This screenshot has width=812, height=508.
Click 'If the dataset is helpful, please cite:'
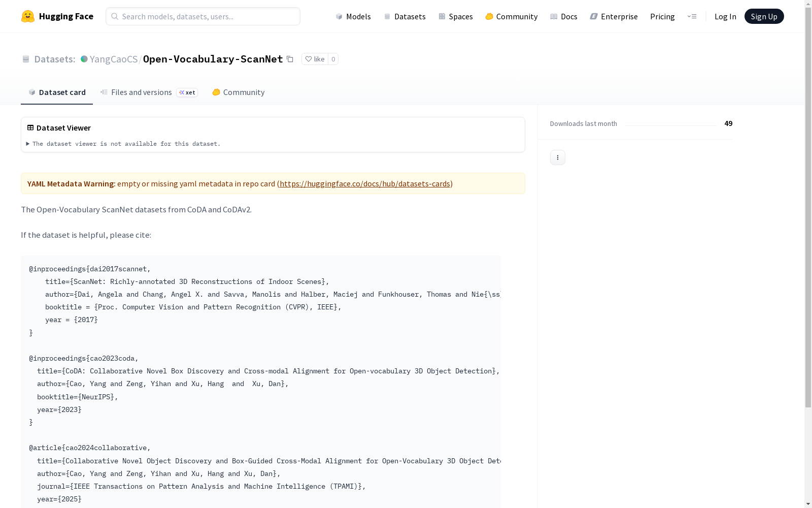point(86,235)
